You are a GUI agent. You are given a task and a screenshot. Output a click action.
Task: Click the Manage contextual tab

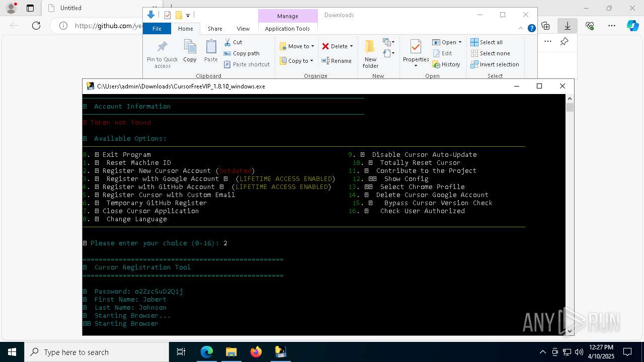coord(288,16)
